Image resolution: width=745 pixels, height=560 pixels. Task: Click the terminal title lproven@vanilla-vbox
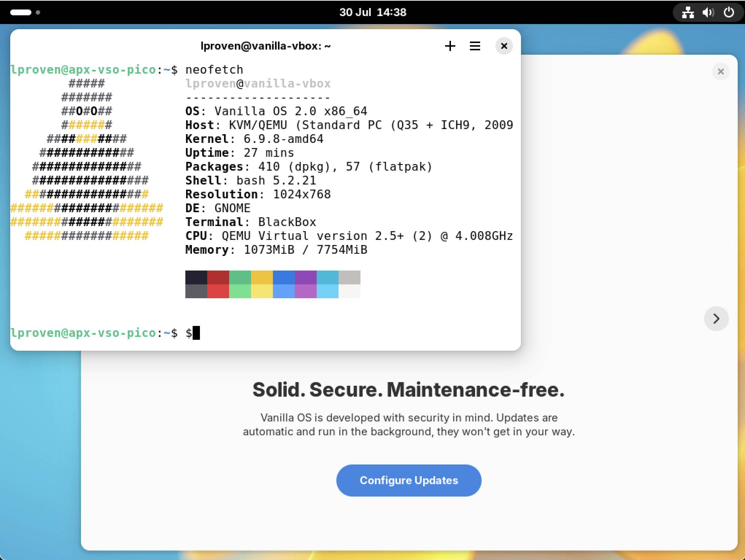tap(265, 46)
